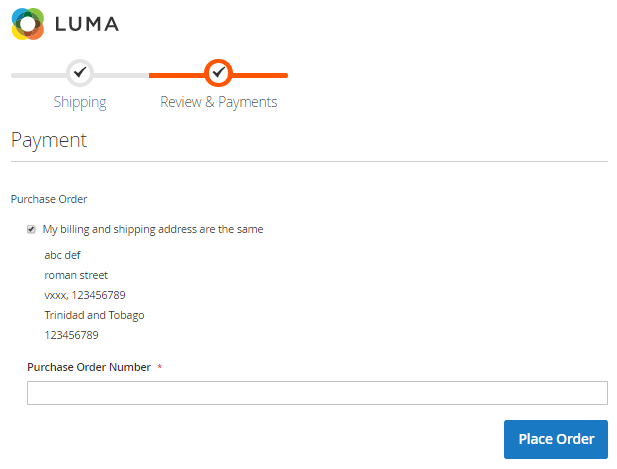Screen dimensions: 617x469
Task: Click the 'Trinidad and Tobago' country line
Action: pos(94,316)
